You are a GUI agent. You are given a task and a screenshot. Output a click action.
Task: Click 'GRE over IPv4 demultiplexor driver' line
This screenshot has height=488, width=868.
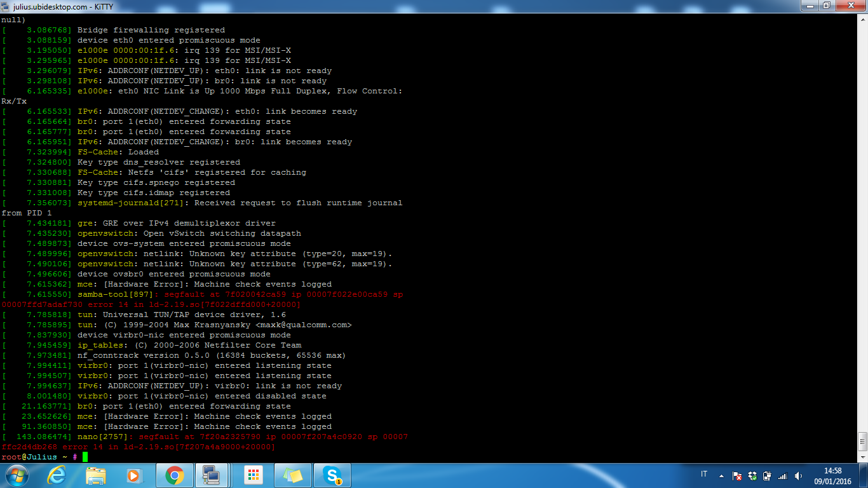(x=139, y=223)
